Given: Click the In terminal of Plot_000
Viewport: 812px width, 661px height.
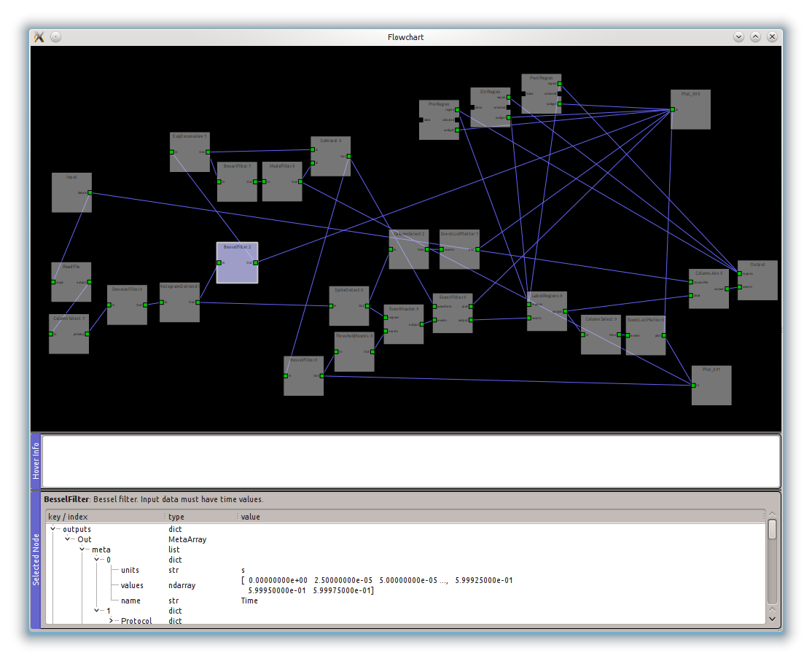Looking at the screenshot, I should point(673,110).
